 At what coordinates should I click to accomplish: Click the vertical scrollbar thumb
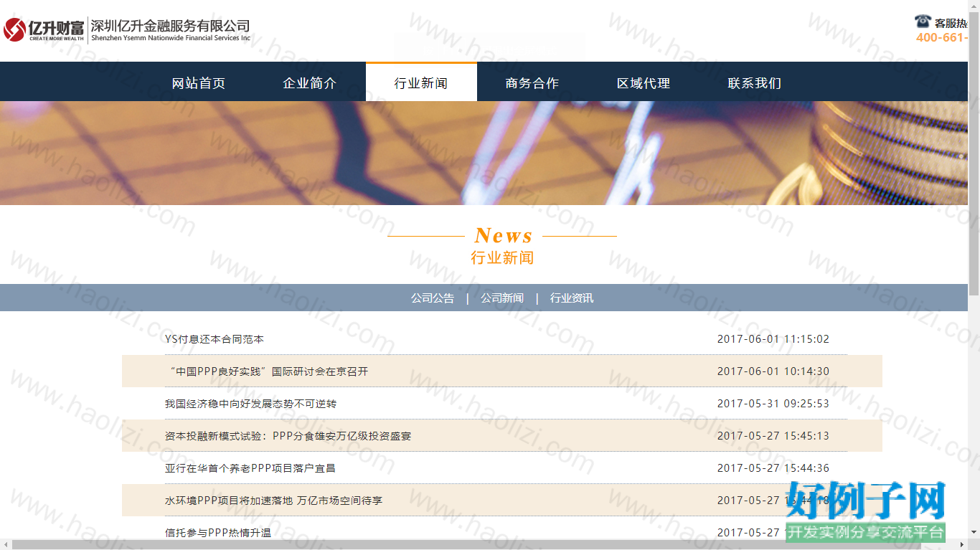click(974, 153)
